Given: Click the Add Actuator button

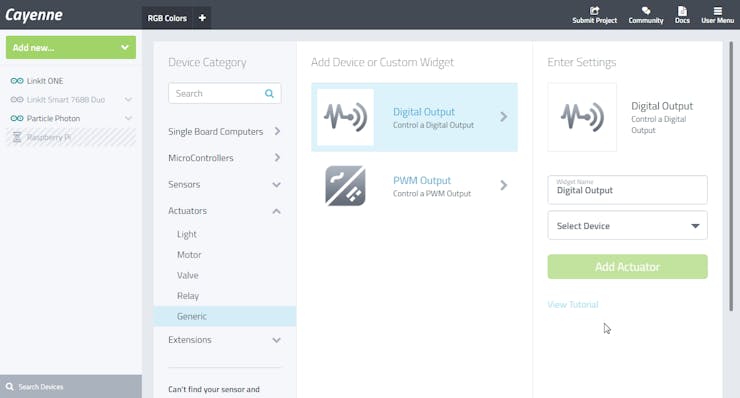Looking at the screenshot, I should coord(627,267).
